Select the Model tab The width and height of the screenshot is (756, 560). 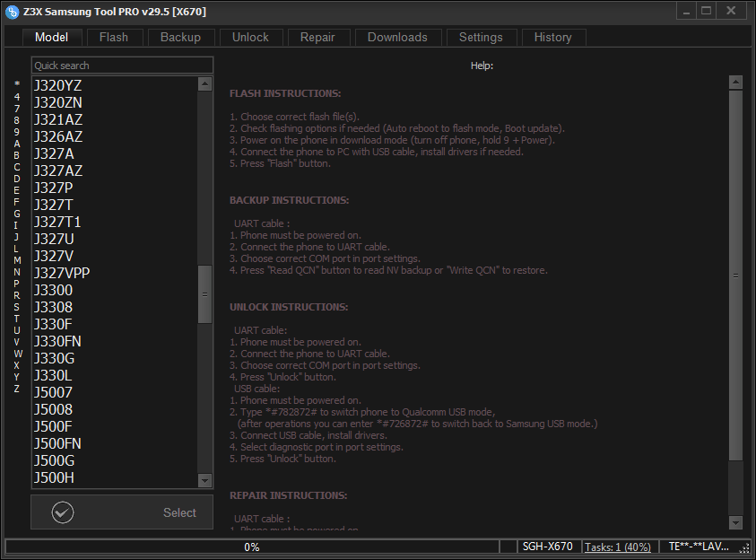pos(52,38)
